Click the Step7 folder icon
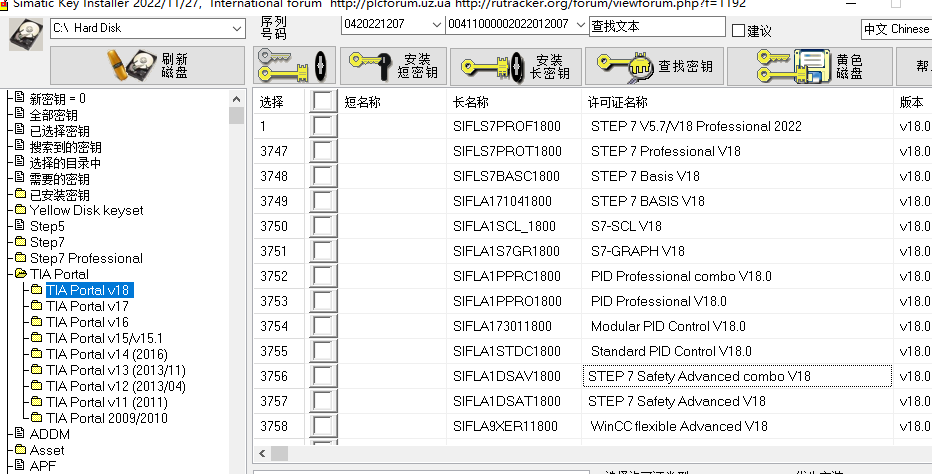 [x=20, y=242]
